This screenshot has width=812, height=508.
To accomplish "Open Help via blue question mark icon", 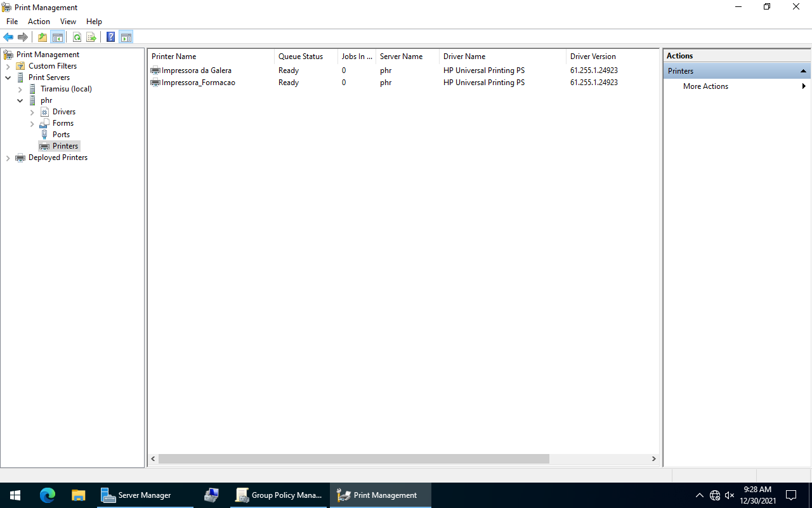I will coord(110,37).
